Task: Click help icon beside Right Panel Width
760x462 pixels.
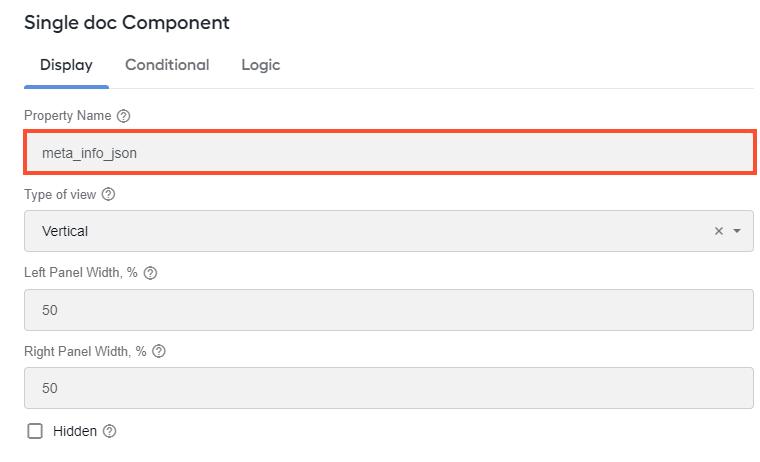Action: coord(159,351)
